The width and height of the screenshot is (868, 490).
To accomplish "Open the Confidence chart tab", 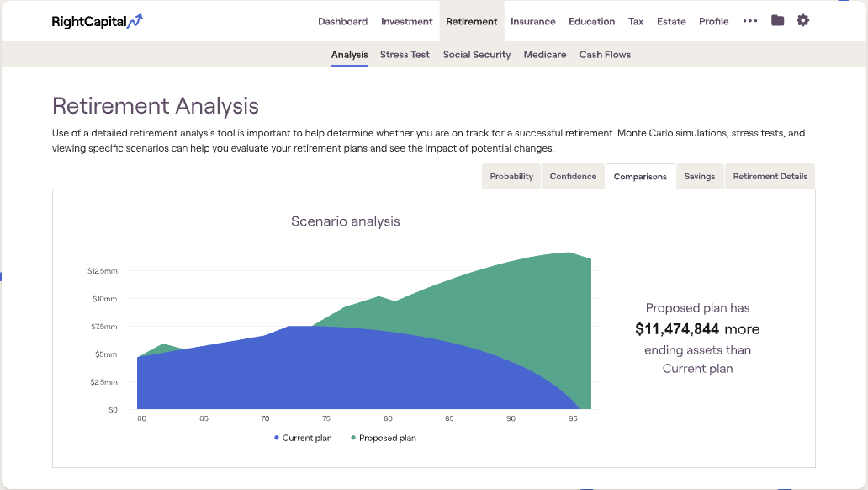I will coord(573,176).
